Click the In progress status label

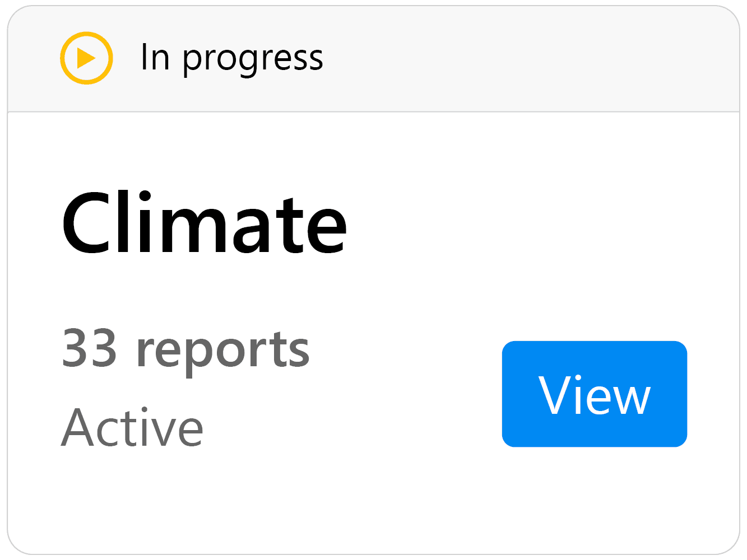click(231, 58)
